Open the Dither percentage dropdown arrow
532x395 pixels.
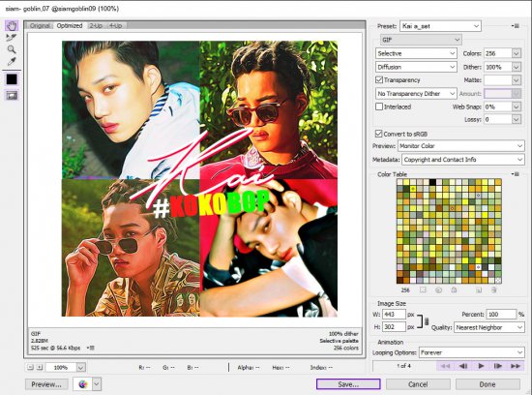(x=517, y=67)
